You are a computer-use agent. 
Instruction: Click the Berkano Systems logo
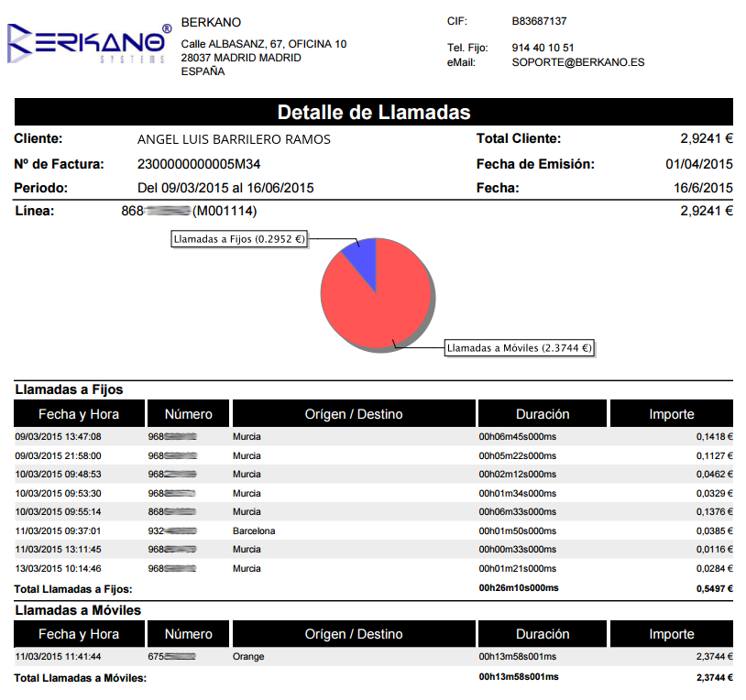coord(89,44)
